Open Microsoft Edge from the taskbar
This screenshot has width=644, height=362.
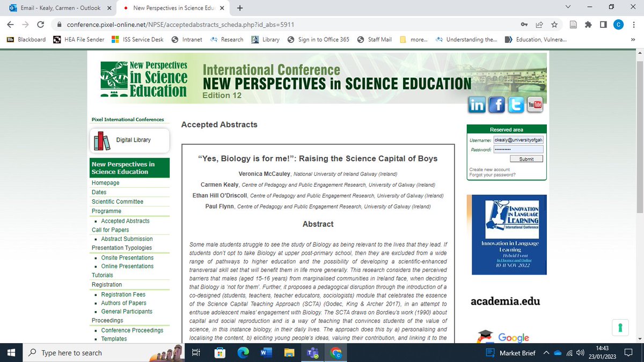[x=243, y=352]
